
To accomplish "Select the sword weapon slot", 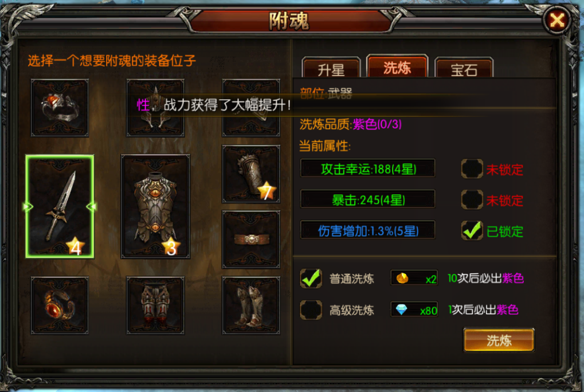I will 60,207.
